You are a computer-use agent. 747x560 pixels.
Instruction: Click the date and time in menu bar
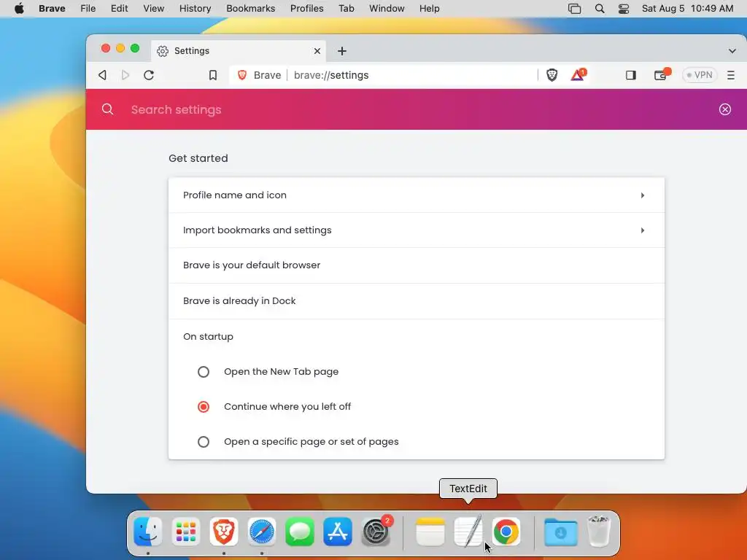(x=687, y=9)
